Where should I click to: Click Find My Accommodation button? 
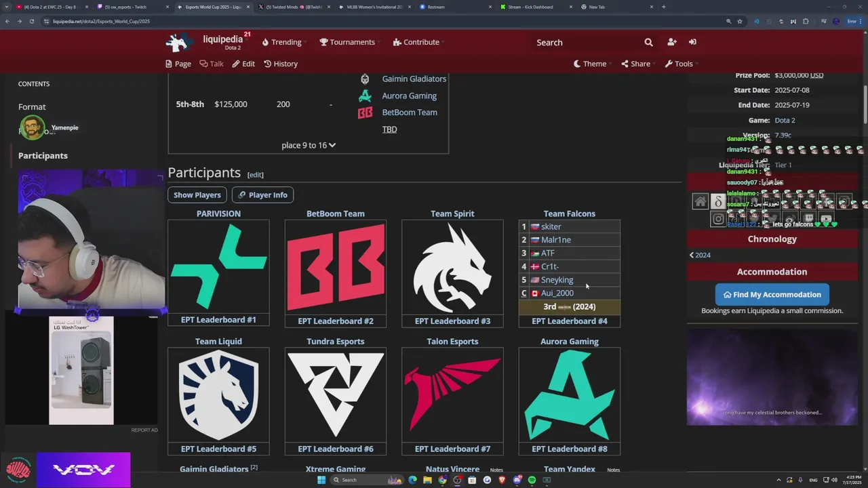pyautogui.click(x=772, y=295)
